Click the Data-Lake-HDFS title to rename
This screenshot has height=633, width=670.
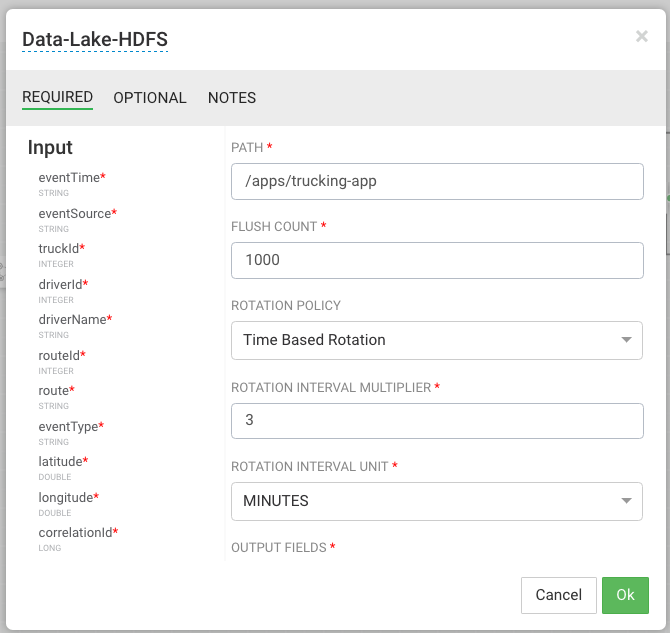(x=95, y=39)
